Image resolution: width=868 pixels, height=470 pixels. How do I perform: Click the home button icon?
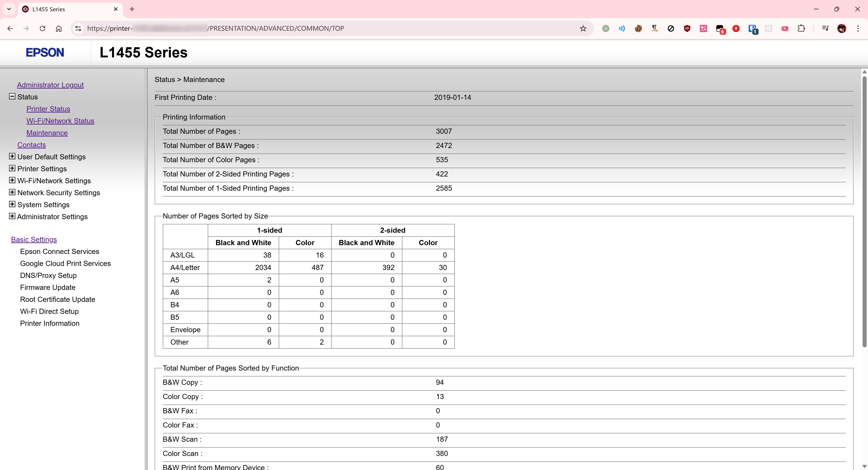point(59,28)
